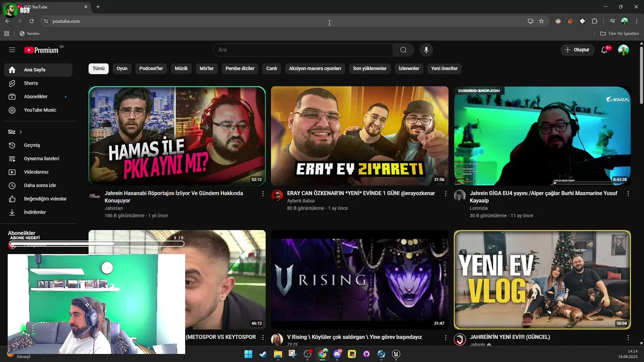Expand the Siz section chevron
The width and height of the screenshot is (644, 362).
21,132
